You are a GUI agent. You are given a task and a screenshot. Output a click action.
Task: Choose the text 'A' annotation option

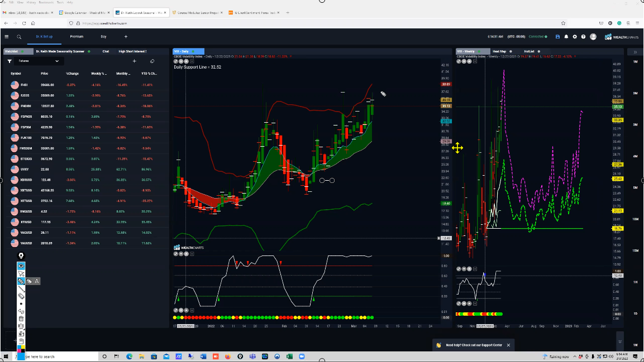[37, 281]
